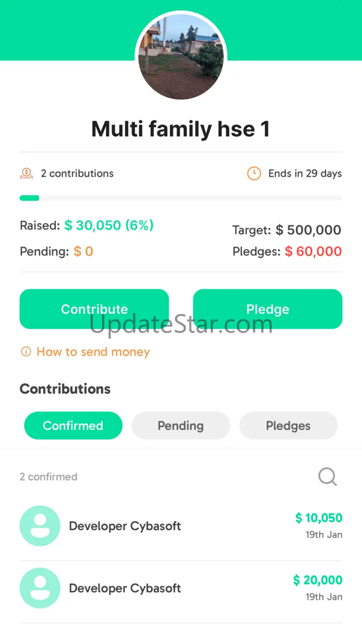
Task: Open the $20,000 Developer Cybasoft contribution
Action: click(x=181, y=588)
